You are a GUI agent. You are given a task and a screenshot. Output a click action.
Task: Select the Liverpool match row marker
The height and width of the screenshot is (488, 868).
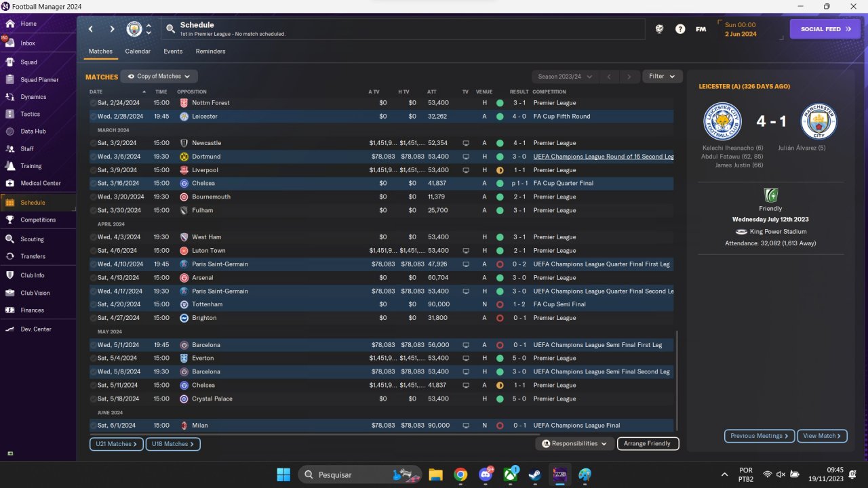point(93,170)
